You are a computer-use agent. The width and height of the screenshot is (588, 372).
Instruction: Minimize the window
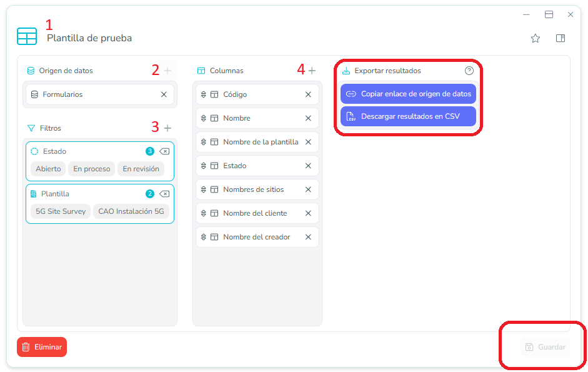526,14
